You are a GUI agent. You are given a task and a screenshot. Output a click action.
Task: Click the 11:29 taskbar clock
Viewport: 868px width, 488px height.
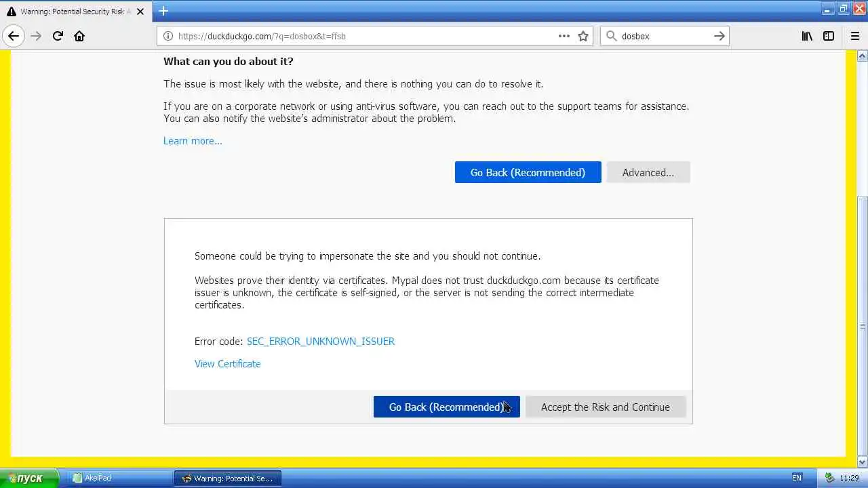coord(850,478)
